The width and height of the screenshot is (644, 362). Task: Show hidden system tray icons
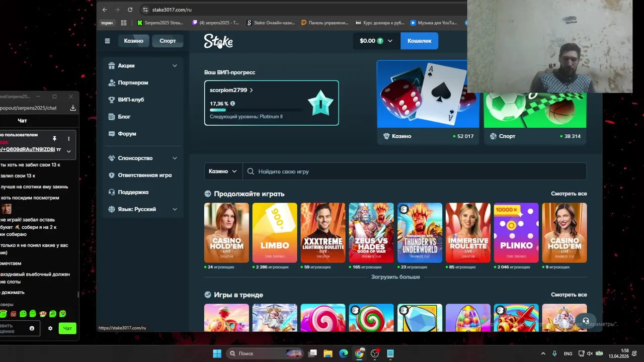[x=543, y=353]
